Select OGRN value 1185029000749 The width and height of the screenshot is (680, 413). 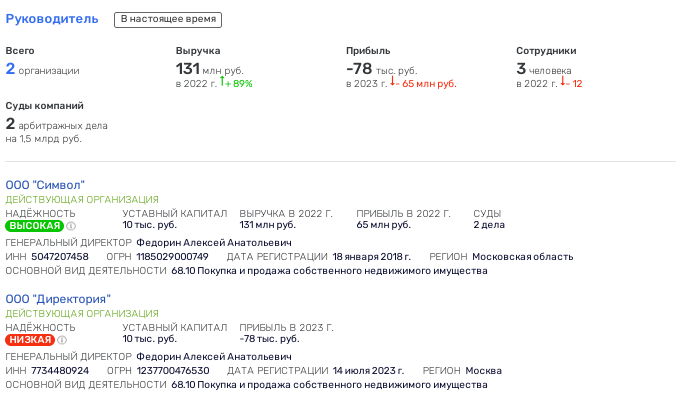coord(173,257)
